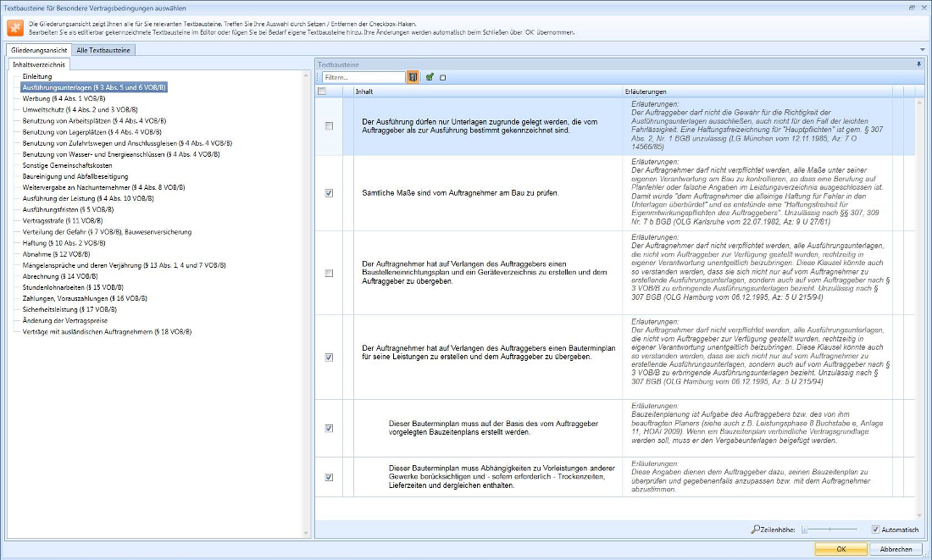Click the magnifier icon beside Zeilenhöhe
Screen dimensions: 932x560
[755, 530]
